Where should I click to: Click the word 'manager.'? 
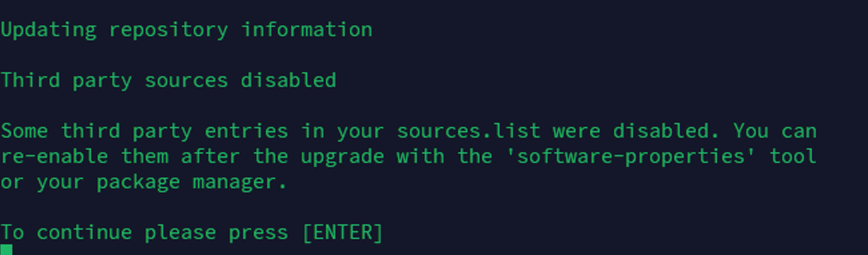coord(240,182)
